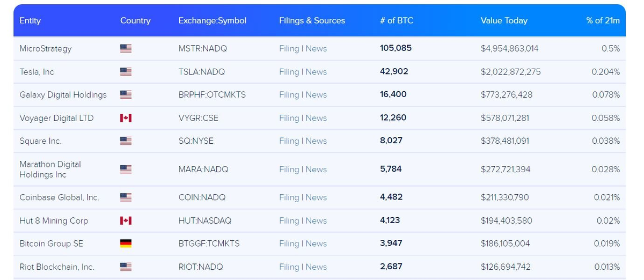The height and width of the screenshot is (280, 644).
Task: Click the Canadian flag beside Voyager Digital LTD
Action: [126, 117]
